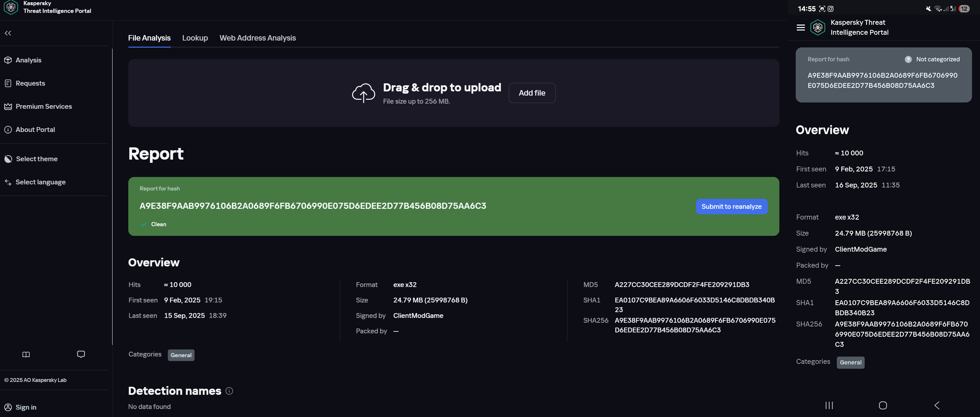
Task: Click the documentation book icon
Action: [x=26, y=355]
